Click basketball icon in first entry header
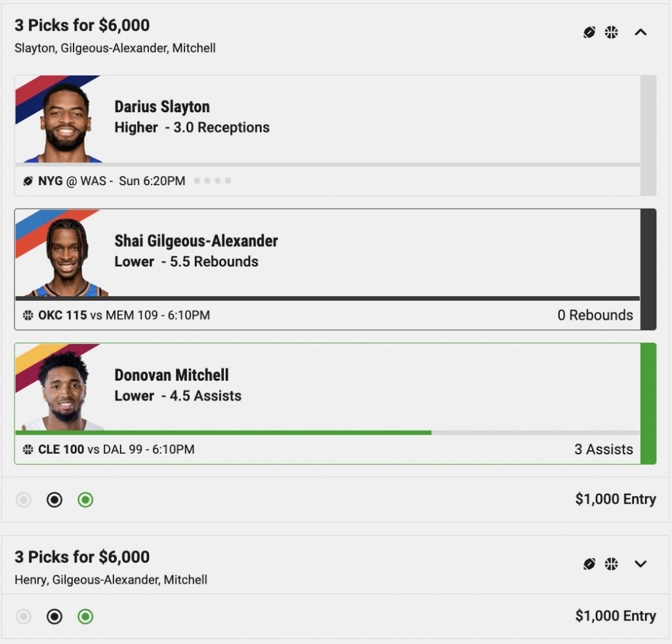672x644 pixels. point(611,32)
